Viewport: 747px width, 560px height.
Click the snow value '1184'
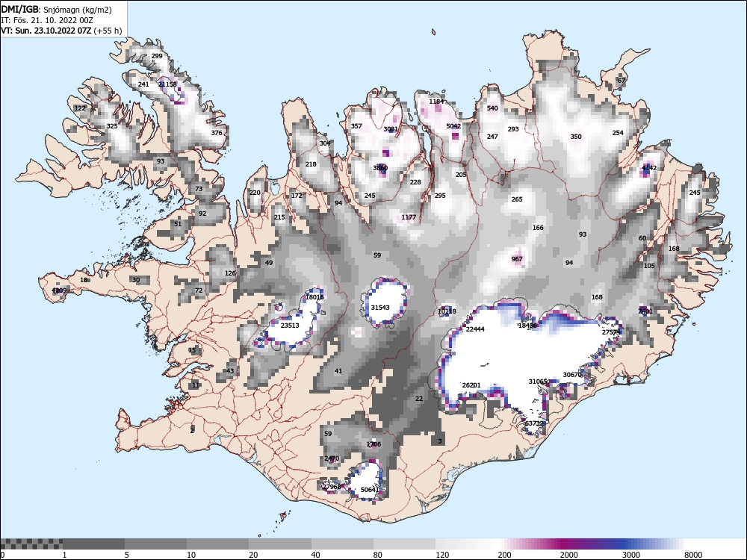436,102
